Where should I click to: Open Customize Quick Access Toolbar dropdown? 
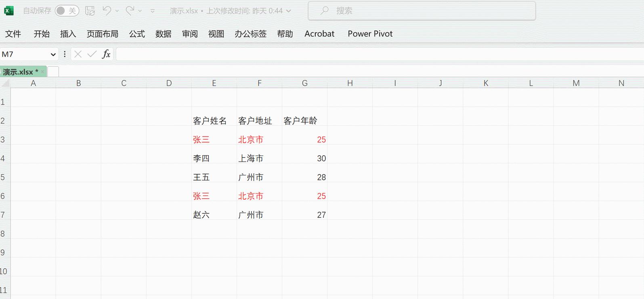[153, 11]
